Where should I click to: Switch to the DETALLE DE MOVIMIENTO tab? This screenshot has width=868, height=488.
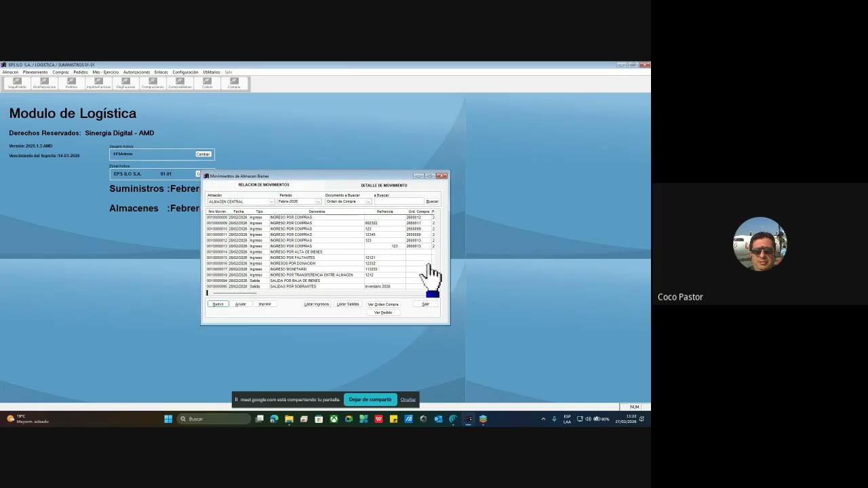[x=384, y=185]
